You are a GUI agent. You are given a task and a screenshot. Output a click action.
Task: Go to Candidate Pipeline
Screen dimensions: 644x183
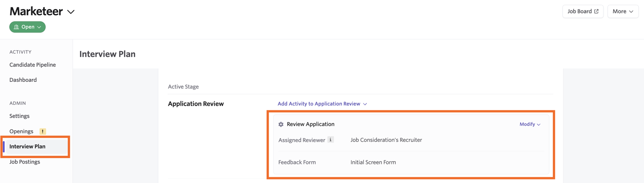click(32, 65)
